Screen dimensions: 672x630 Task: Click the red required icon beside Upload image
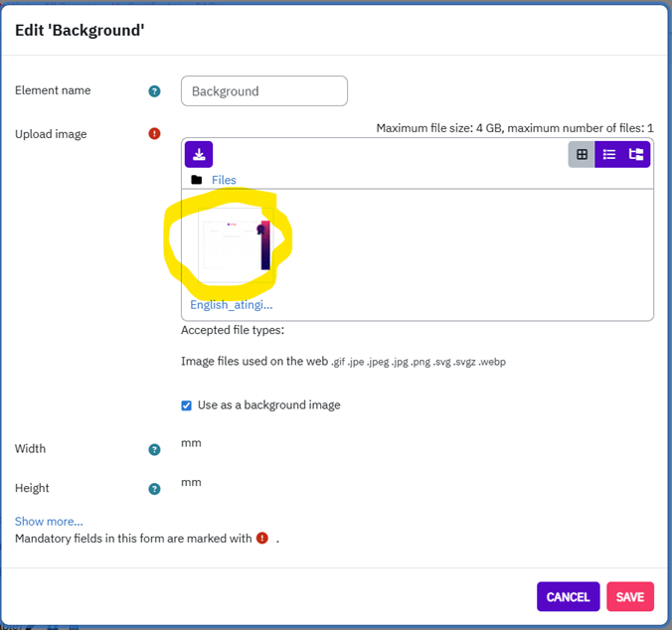pyautogui.click(x=154, y=133)
